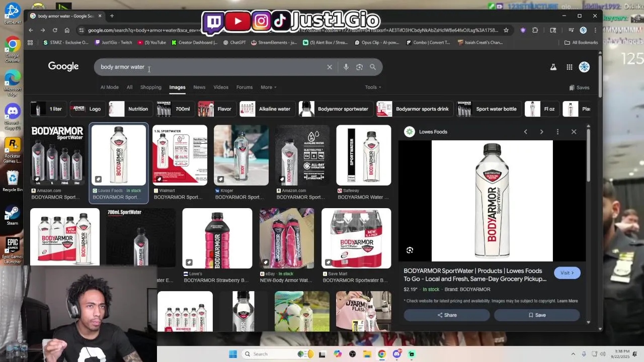The width and height of the screenshot is (644, 362).
Task: Expand the More search categories menu
Action: pyautogui.click(x=268, y=87)
